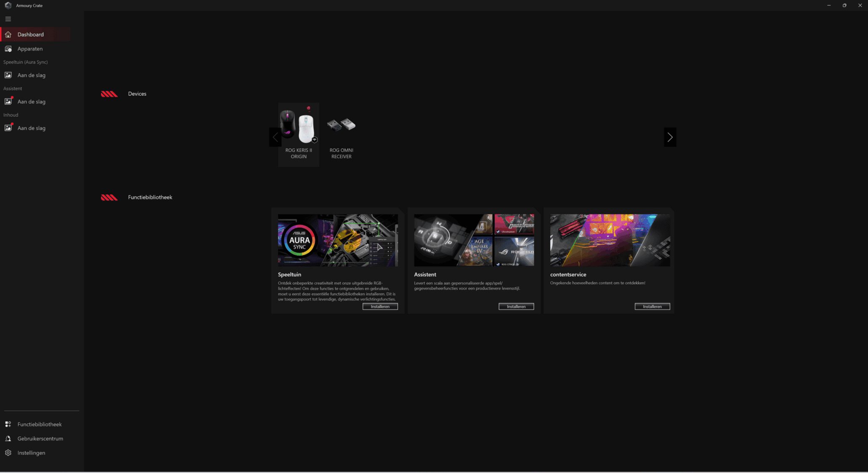Click the Assistent card title
The width and height of the screenshot is (868, 473).
425,275
